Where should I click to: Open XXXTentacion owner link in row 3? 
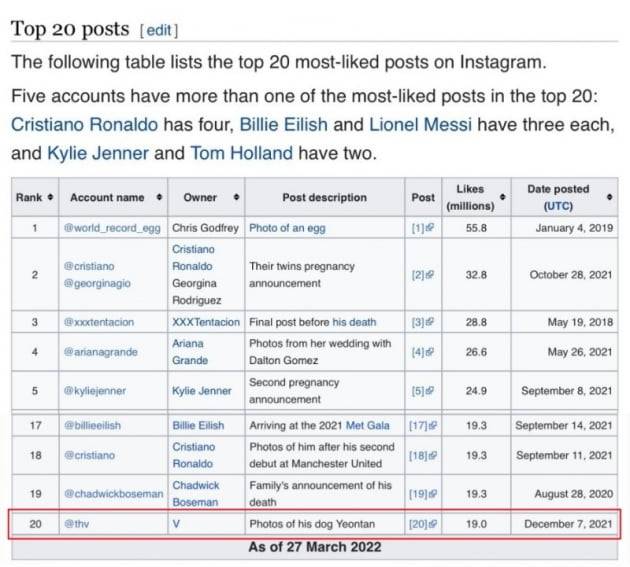(x=206, y=322)
